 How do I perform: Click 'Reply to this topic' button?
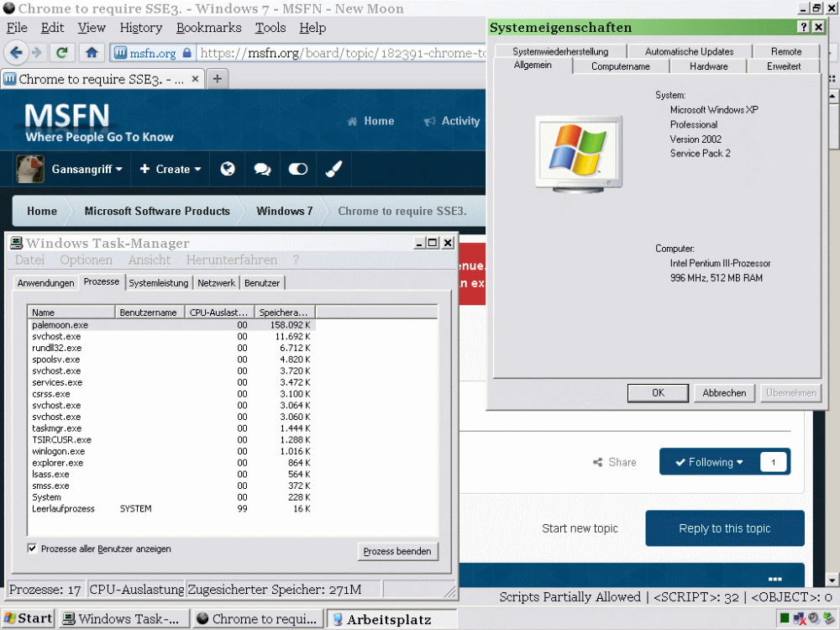tap(724, 528)
